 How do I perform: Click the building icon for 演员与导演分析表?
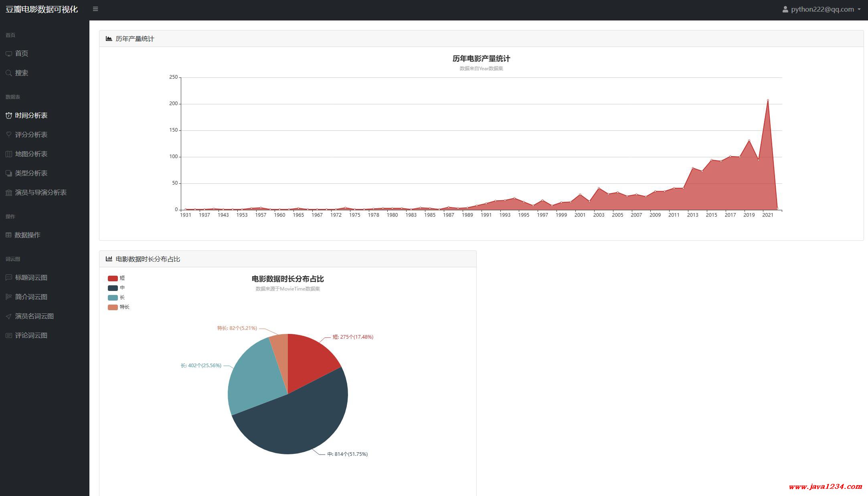pyautogui.click(x=9, y=193)
